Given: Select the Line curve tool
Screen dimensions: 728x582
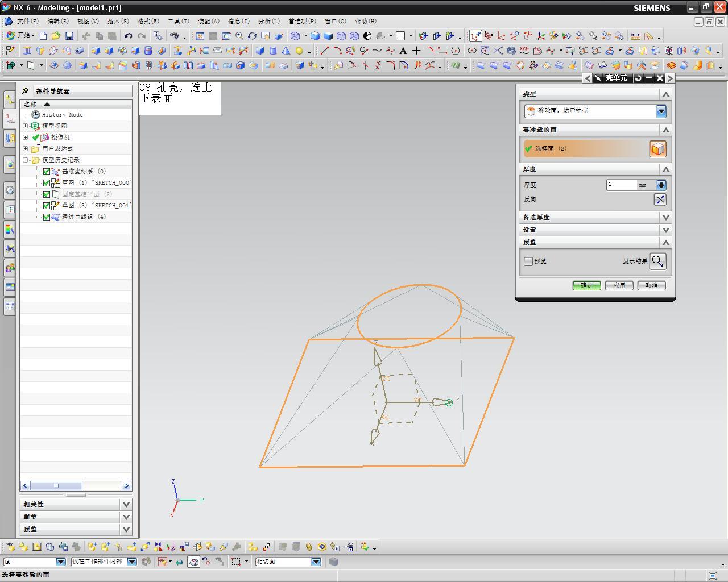Looking at the screenshot, I should 324,51.
